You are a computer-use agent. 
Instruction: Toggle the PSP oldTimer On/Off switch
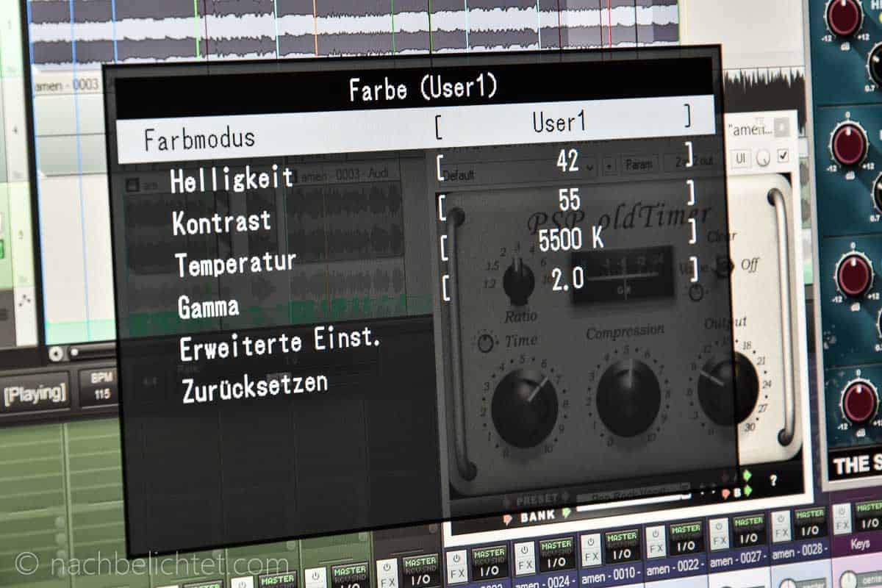[724, 265]
